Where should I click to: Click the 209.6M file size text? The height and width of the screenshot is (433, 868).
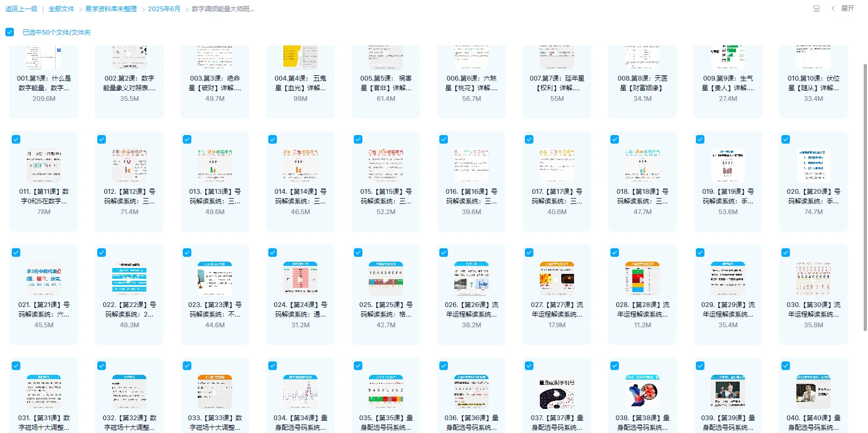[x=44, y=99]
